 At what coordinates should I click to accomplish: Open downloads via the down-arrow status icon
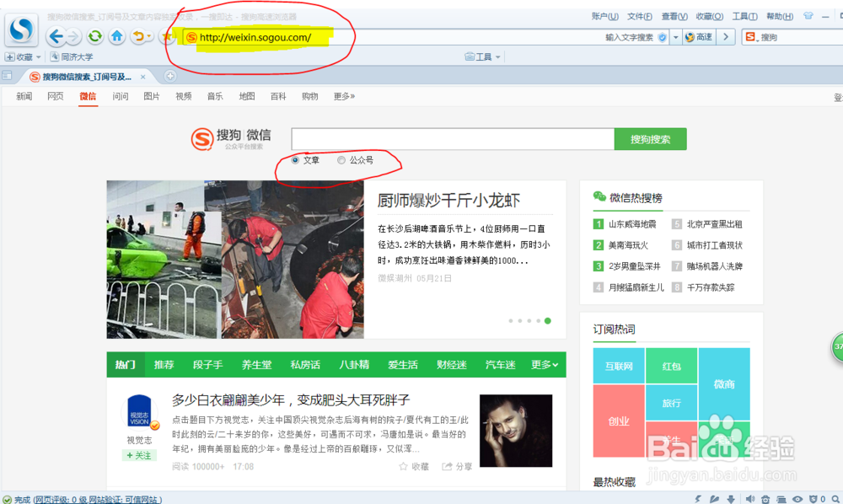pos(731,499)
